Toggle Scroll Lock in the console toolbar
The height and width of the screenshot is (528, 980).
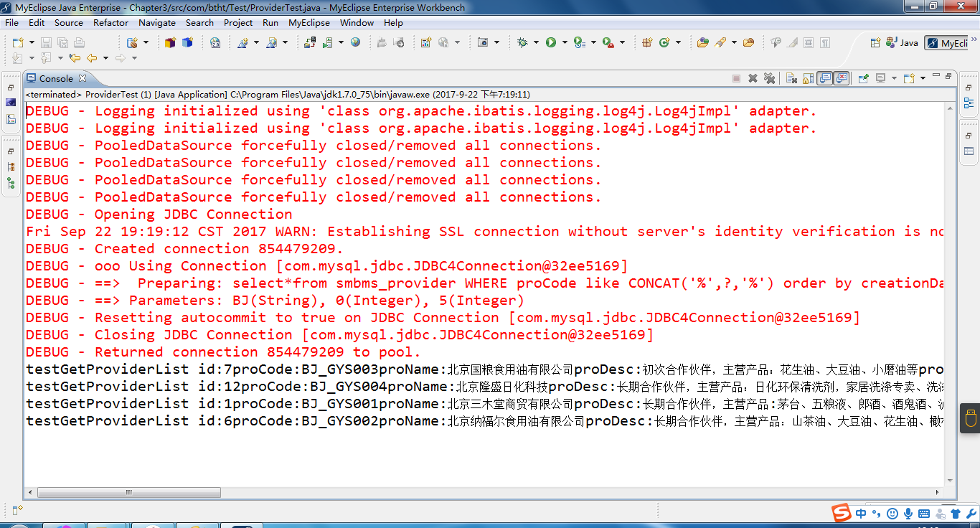(x=807, y=78)
